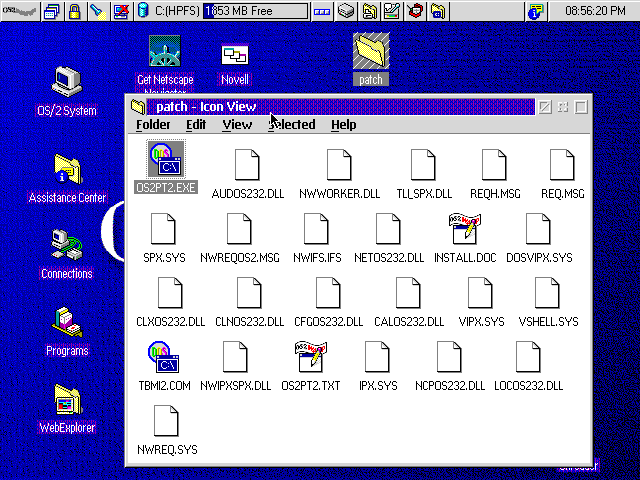Image resolution: width=640 pixels, height=480 pixels.
Task: Select the AUDOS232.DLL file icon
Action: click(x=247, y=165)
